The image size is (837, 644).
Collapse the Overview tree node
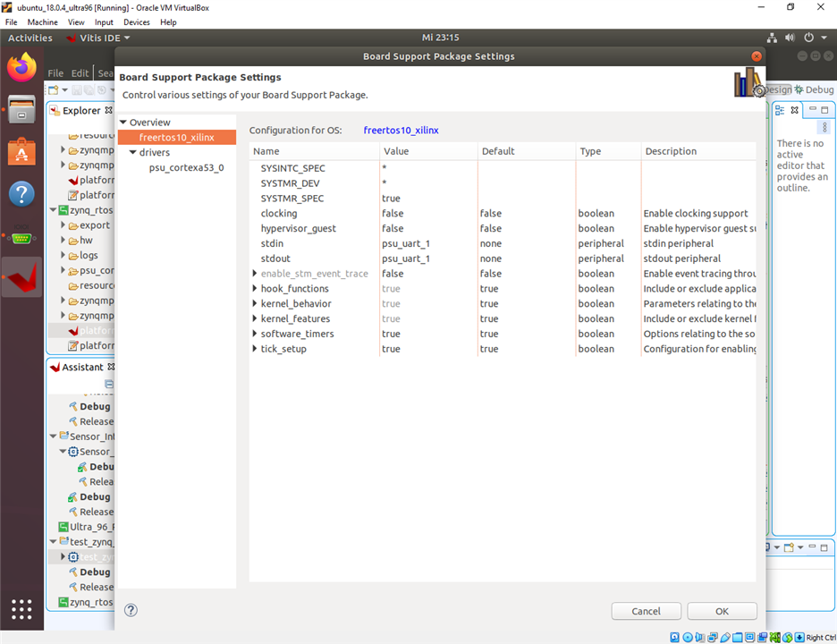pos(123,122)
